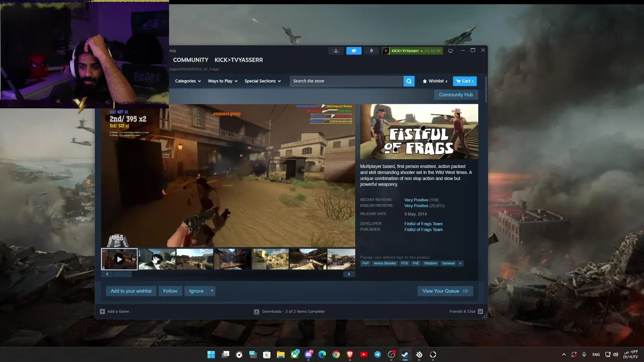The image size is (644, 362).
Task: Open the clock and date in taskbar
Action: tap(630, 354)
